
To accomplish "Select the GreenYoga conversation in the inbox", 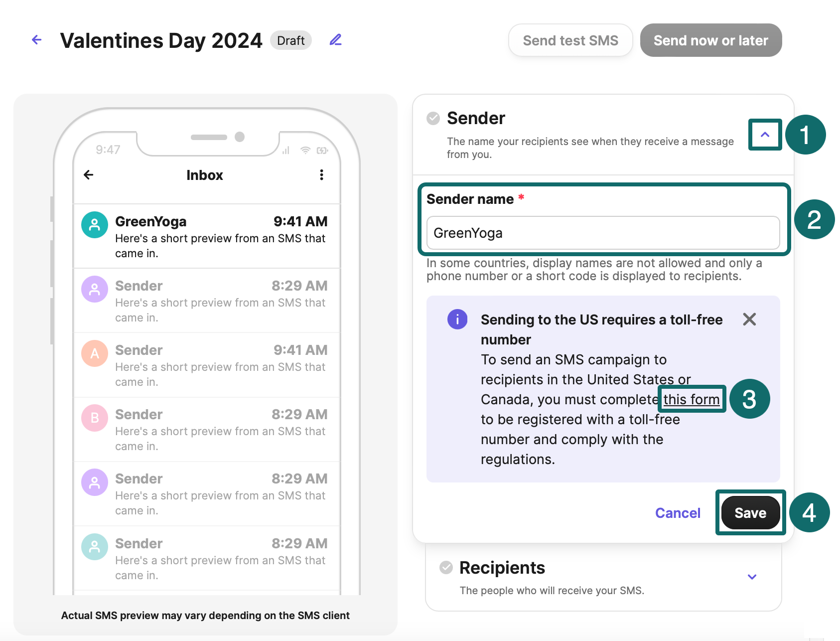I will [x=209, y=235].
